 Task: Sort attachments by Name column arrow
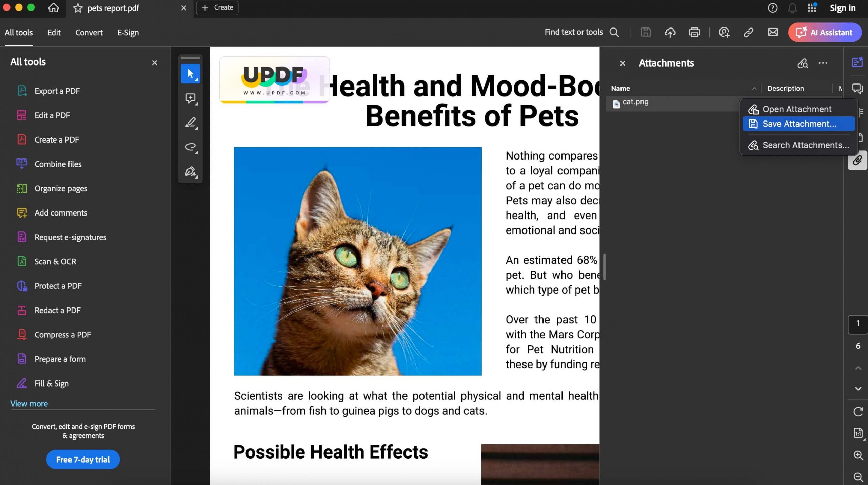tap(754, 89)
